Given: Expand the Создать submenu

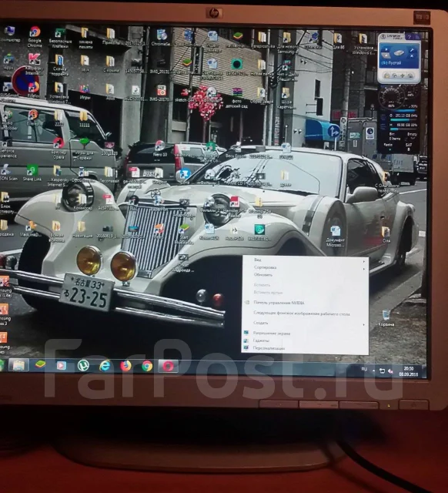Looking at the screenshot, I should point(305,323).
